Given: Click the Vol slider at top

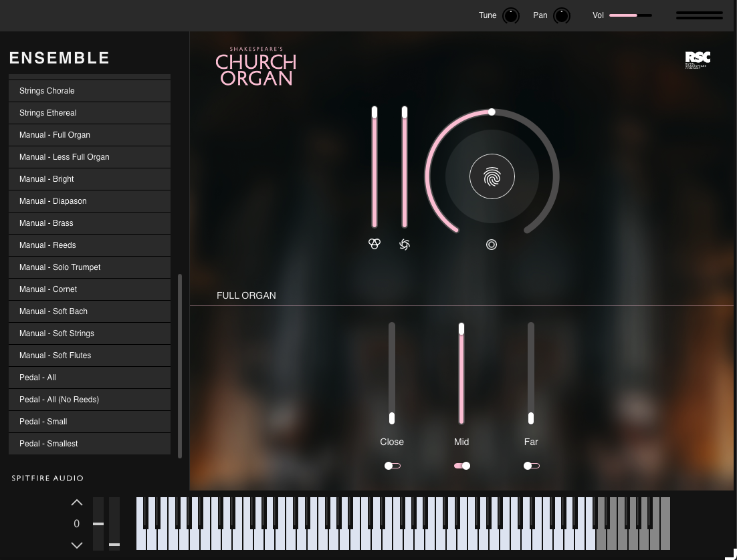Looking at the screenshot, I should [x=630, y=15].
